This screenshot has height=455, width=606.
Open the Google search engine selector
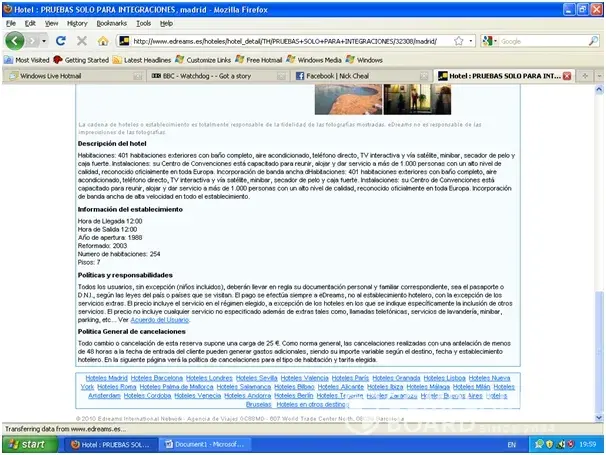pyautogui.click(x=489, y=41)
